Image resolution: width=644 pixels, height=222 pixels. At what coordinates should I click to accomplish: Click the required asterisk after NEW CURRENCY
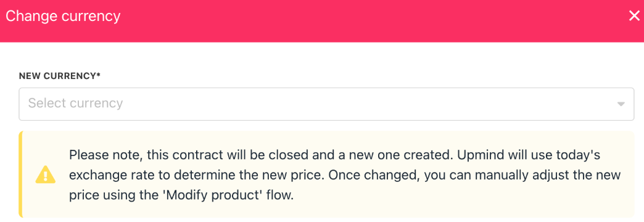(x=99, y=75)
